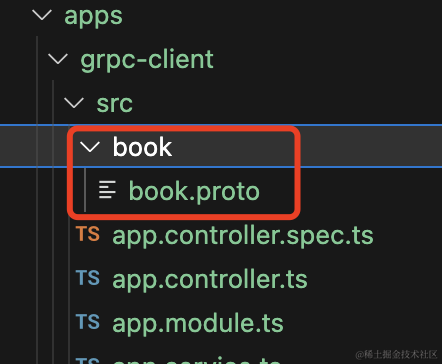Select the apps folder name
Viewport: 442px width, 364px height.
pyautogui.click(x=93, y=16)
